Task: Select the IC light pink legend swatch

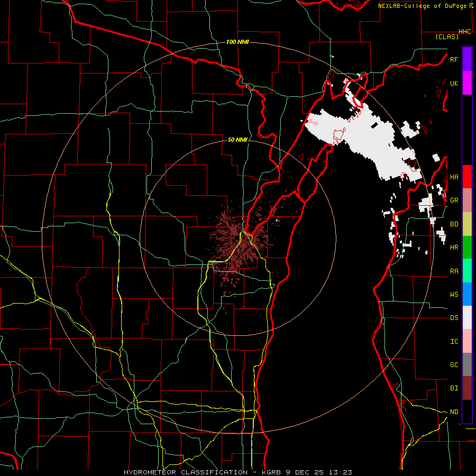Action: (x=467, y=341)
